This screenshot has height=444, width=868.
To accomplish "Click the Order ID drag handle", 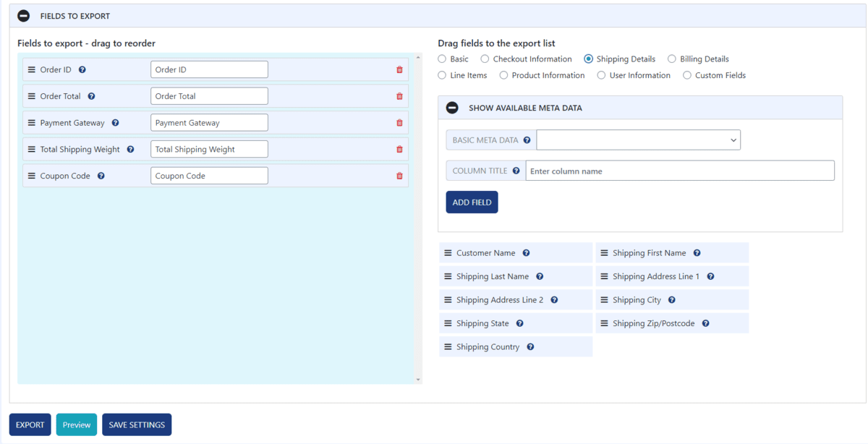I will 32,69.
